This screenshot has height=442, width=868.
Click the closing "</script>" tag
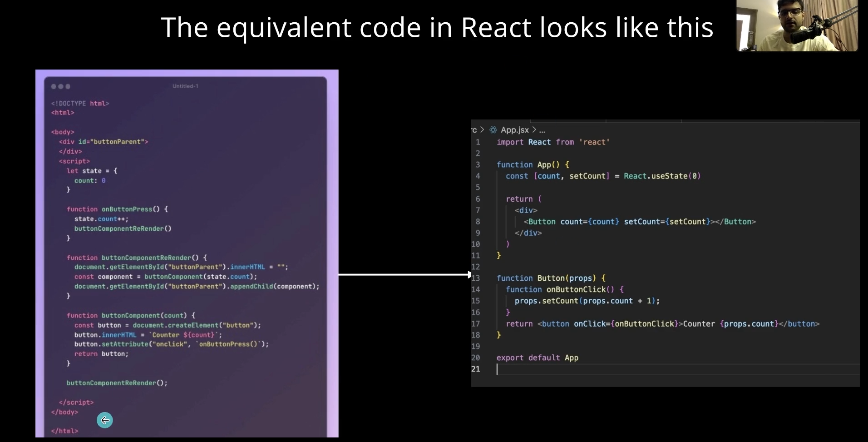76,402
